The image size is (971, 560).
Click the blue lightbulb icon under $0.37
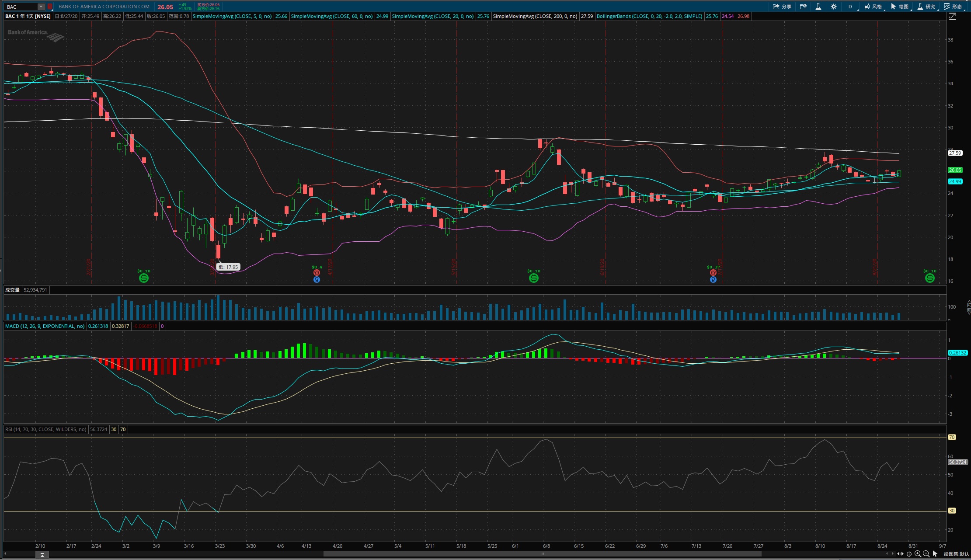point(713,279)
